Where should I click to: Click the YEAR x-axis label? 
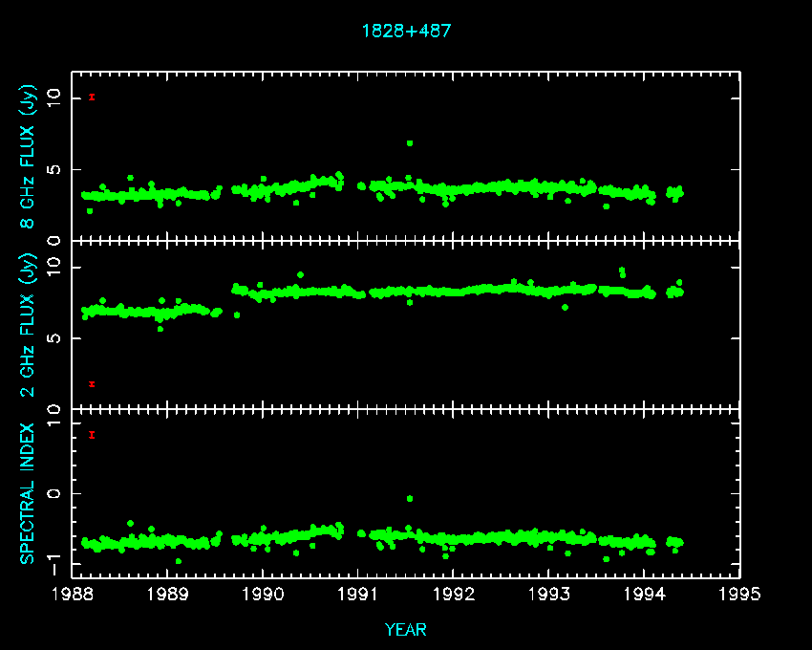pos(406,629)
